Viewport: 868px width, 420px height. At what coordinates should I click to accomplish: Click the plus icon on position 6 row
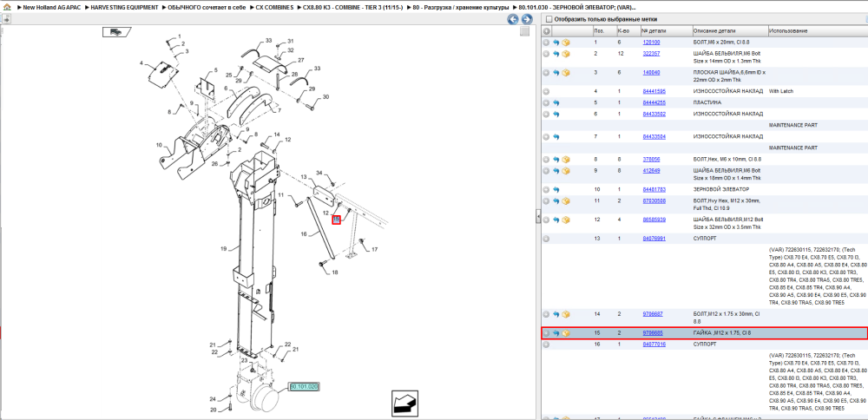(x=546, y=114)
